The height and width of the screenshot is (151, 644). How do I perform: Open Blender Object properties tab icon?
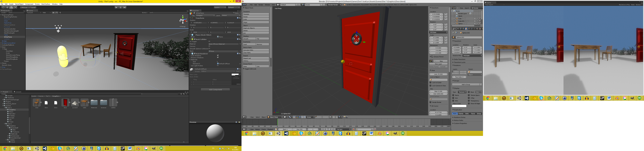point(466,29)
